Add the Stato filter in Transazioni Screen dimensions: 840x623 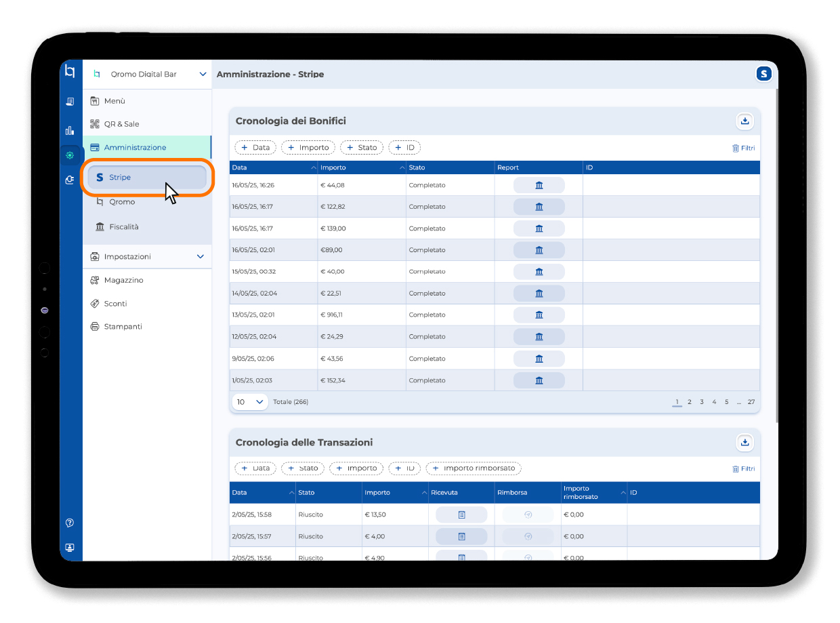coord(303,468)
